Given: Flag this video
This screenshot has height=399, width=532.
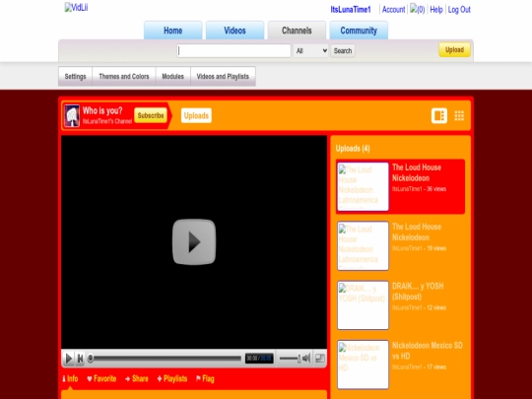Looking at the screenshot, I should coord(205,378).
